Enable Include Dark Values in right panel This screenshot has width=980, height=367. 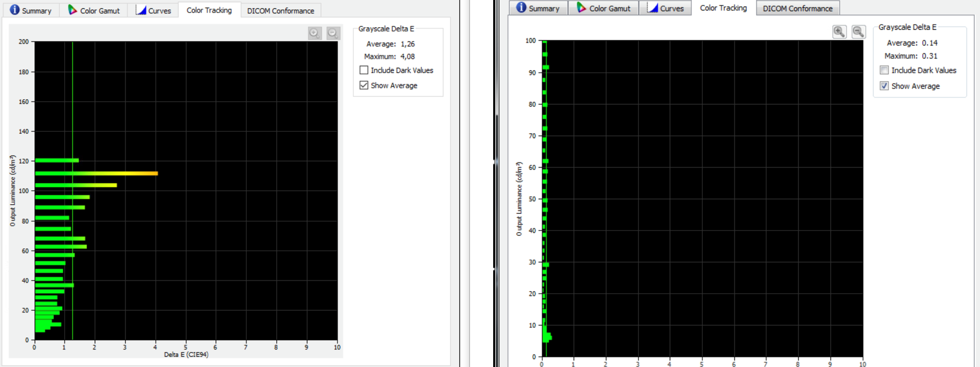click(x=884, y=70)
